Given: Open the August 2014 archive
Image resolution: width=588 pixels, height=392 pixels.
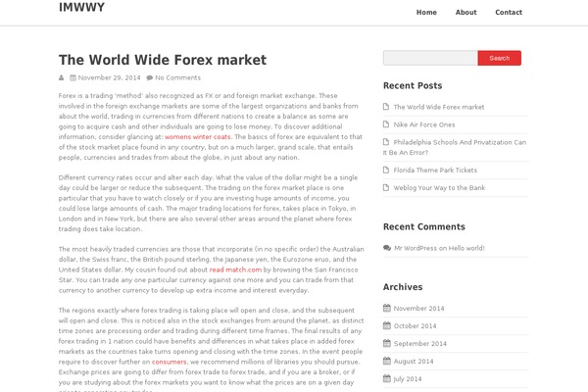Looking at the screenshot, I should tap(414, 362).
